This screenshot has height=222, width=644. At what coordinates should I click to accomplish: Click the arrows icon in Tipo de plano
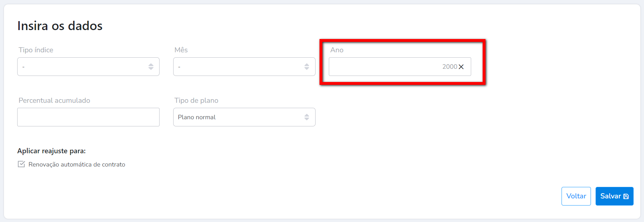307,117
